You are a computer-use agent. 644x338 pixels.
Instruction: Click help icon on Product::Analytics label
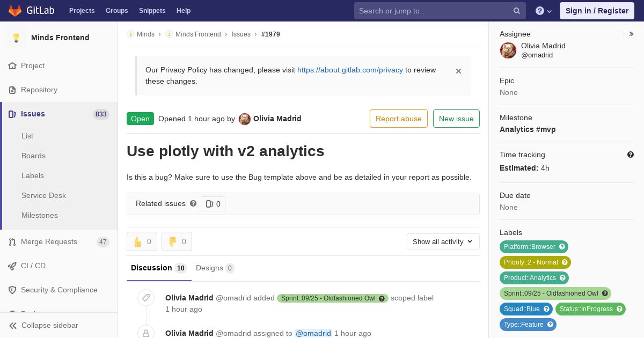[x=563, y=278]
